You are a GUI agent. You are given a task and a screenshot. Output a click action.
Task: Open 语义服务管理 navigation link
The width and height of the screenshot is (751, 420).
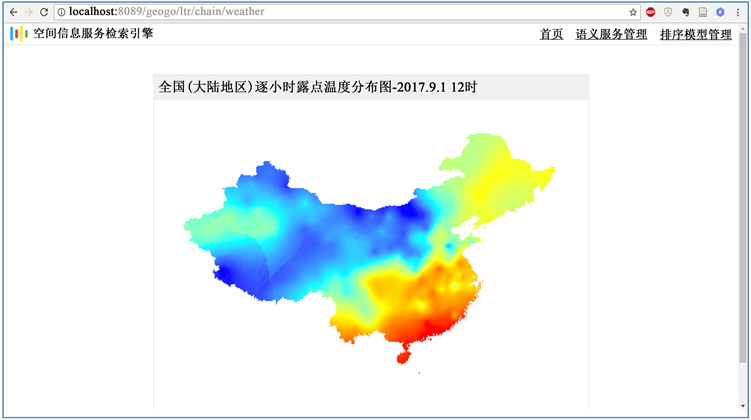point(611,34)
